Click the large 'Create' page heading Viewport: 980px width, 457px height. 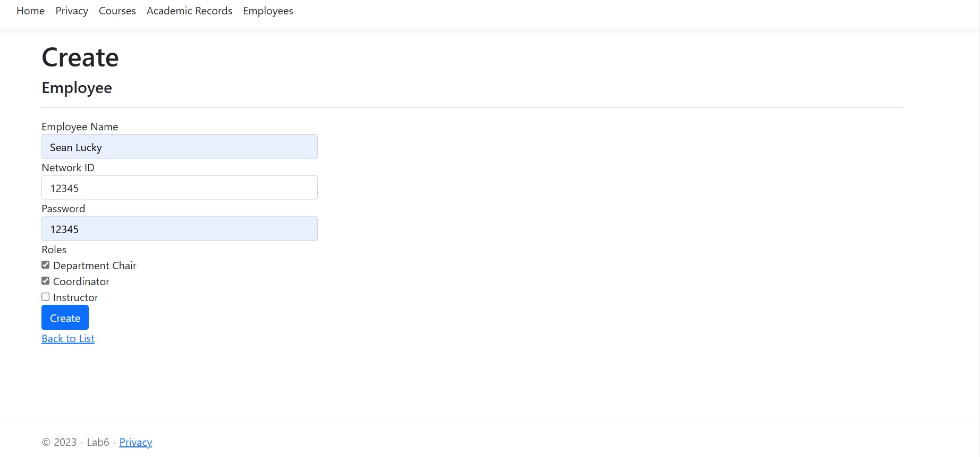[x=80, y=57]
